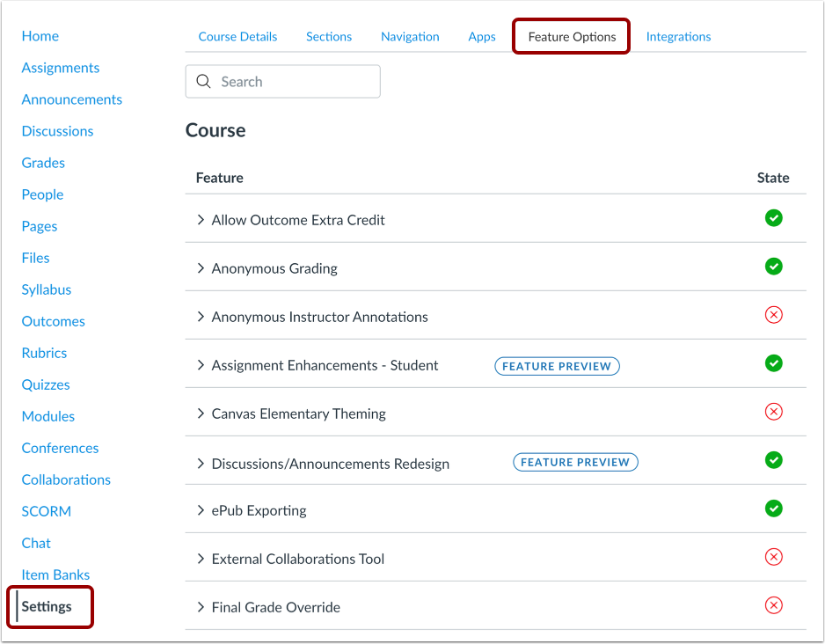Click the Feature Preview badge on Assignment Enhancements
This screenshot has width=825, height=644.
coord(557,366)
